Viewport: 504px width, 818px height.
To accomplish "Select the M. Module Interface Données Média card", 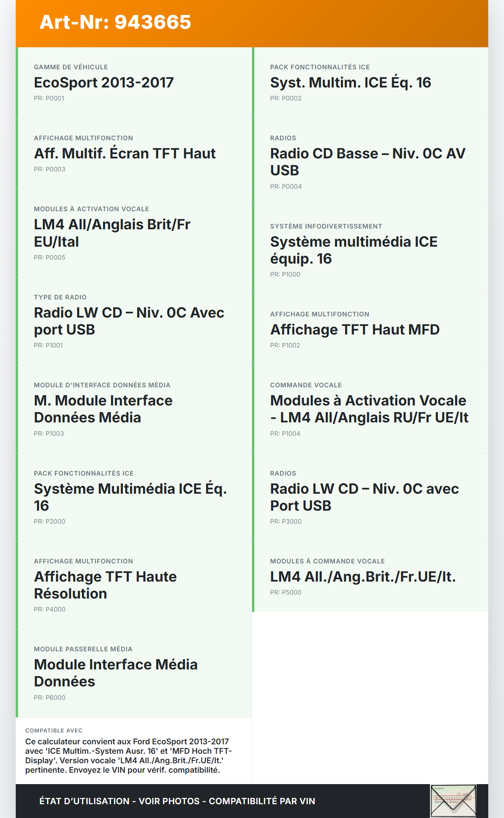I will [135, 409].
